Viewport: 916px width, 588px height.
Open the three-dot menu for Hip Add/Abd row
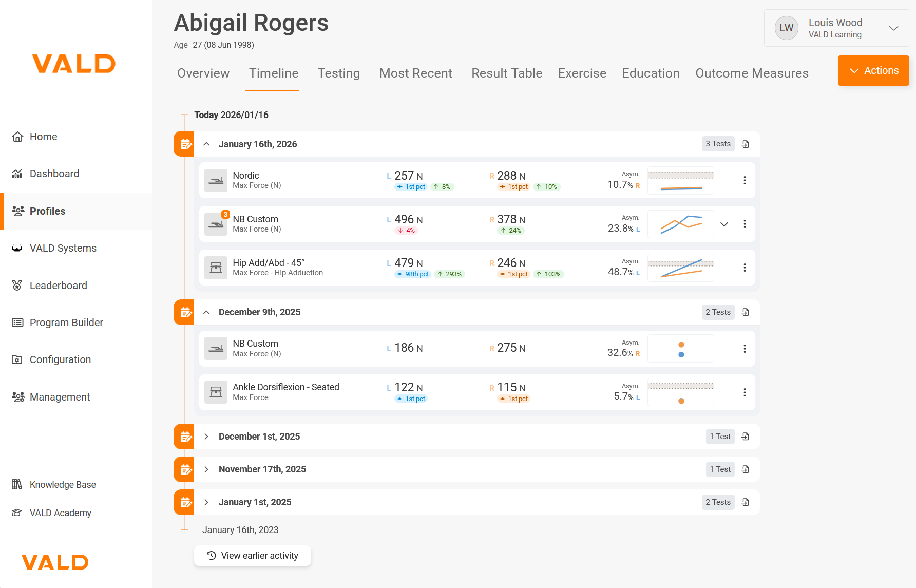(745, 268)
